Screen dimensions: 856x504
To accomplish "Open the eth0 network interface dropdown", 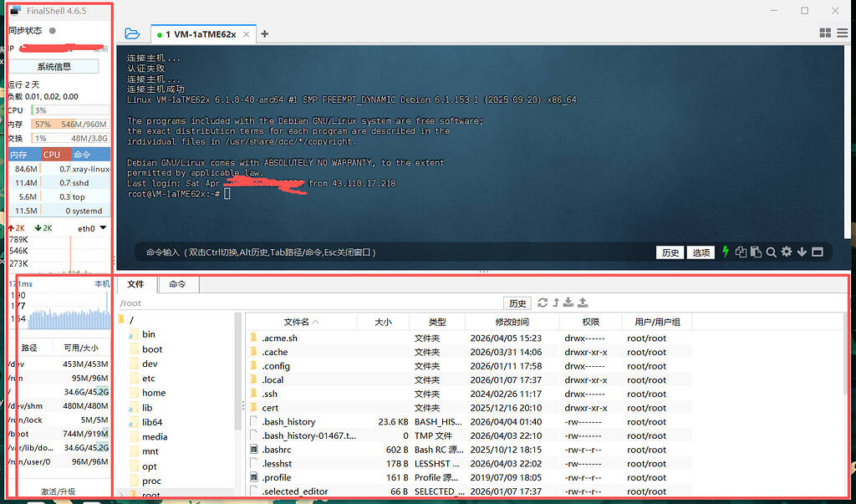I will click(92, 228).
